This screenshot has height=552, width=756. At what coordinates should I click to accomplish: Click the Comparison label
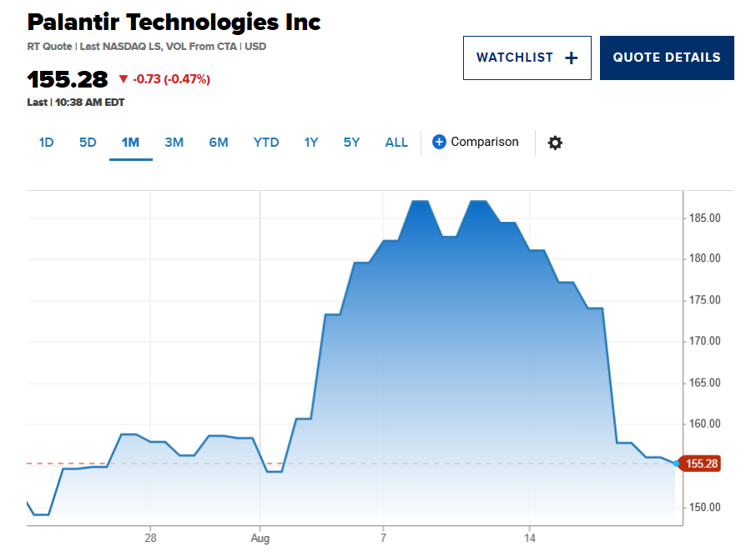[x=484, y=143]
